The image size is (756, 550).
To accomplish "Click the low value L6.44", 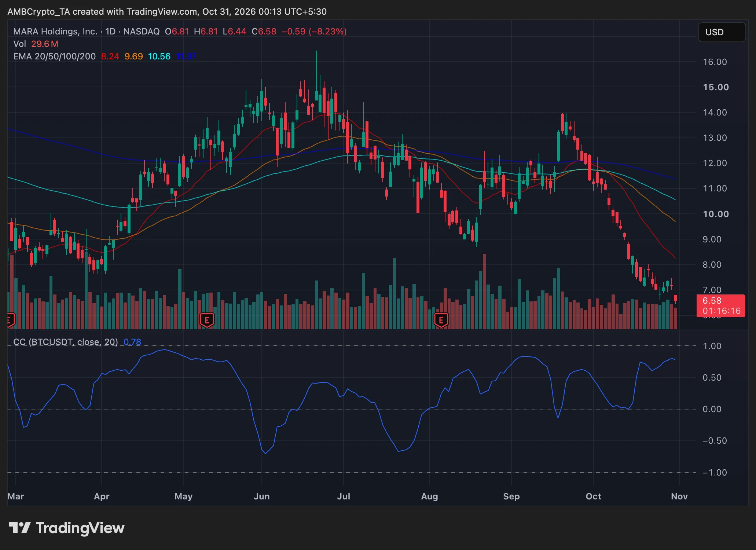I will click(235, 32).
